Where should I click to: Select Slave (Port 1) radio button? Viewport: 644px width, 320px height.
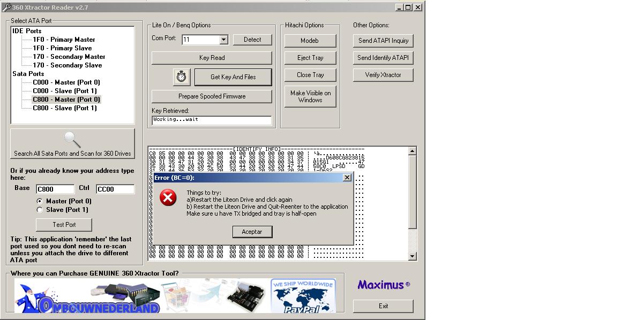[40, 210]
